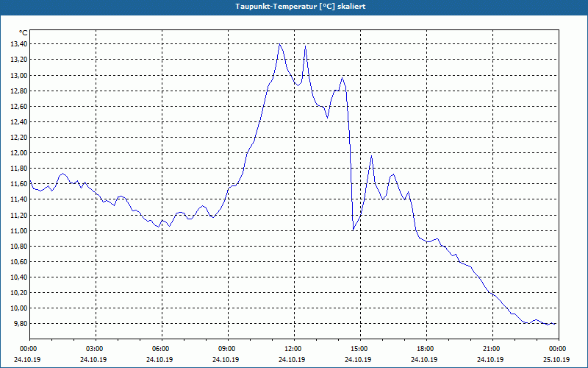Click the °C unit label above the y-axis
The height and width of the screenshot is (368, 588).
point(24,33)
